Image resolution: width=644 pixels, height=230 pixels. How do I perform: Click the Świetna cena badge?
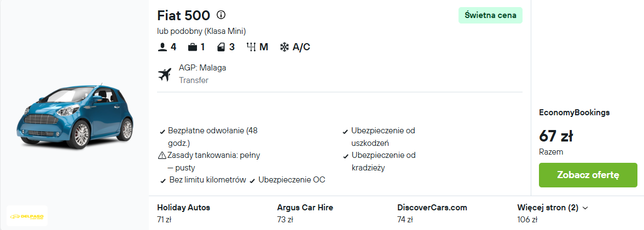click(490, 15)
